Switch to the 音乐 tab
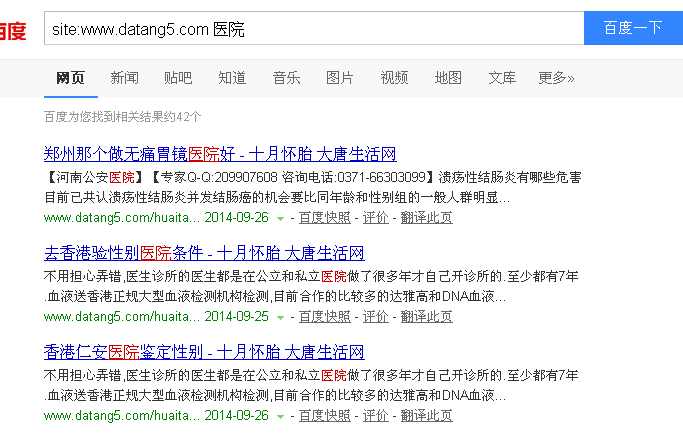Screen dimensions: 683x439 point(286,78)
